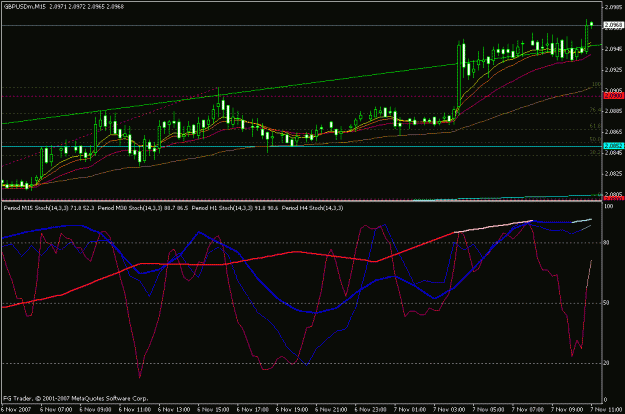Click the 2.0885 price scale value
Viewport: 625px width, 414px height.
[614, 111]
